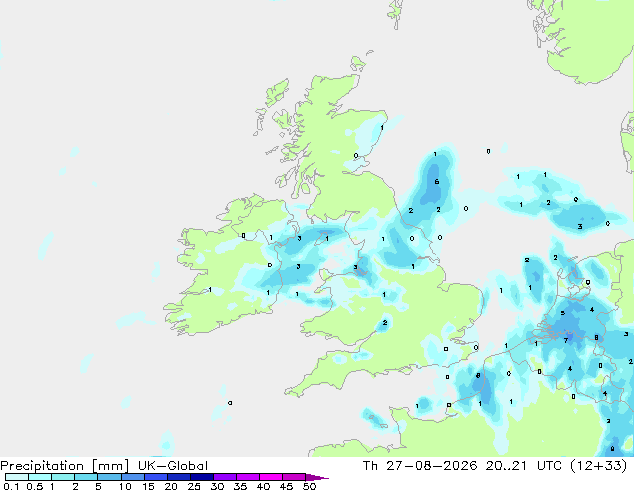Pick the 45–50 mm legend swatch
This screenshot has width=634, height=490.
293,477
